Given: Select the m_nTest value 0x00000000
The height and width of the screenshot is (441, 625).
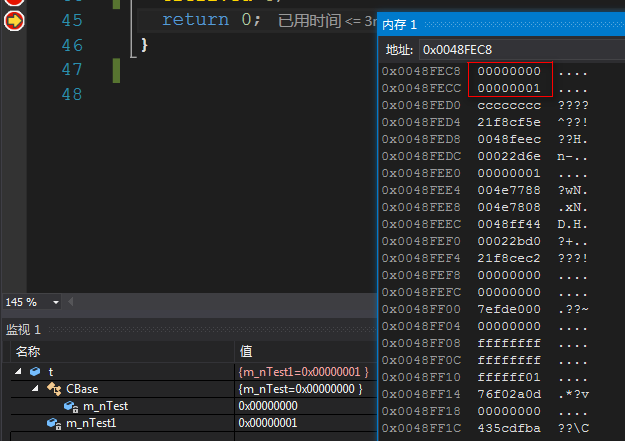Looking at the screenshot, I should point(268,406).
